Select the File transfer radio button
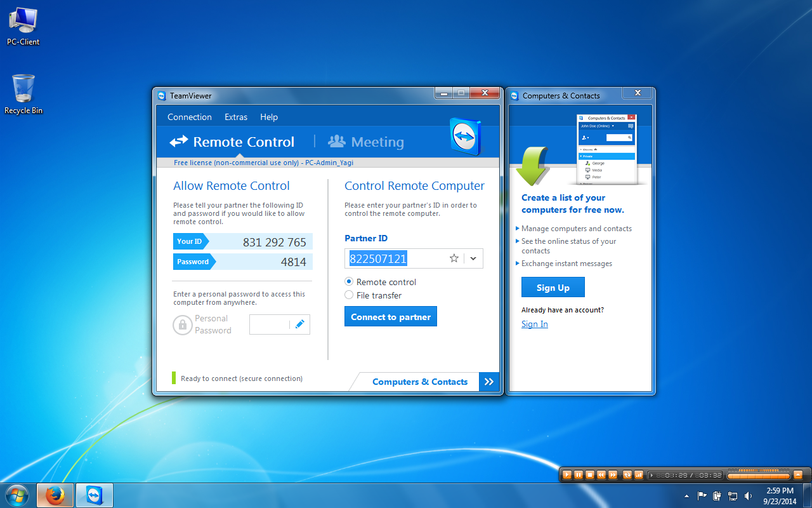This screenshot has height=508, width=812. (349, 295)
